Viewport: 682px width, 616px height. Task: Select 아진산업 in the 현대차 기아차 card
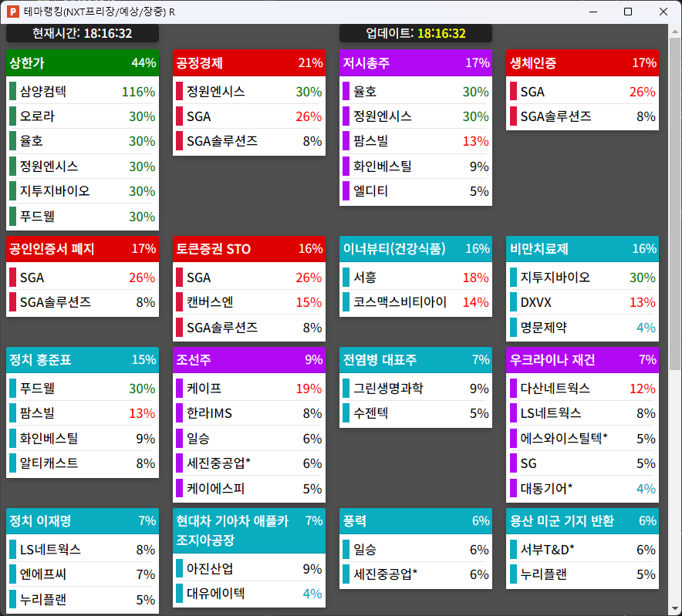point(249,569)
